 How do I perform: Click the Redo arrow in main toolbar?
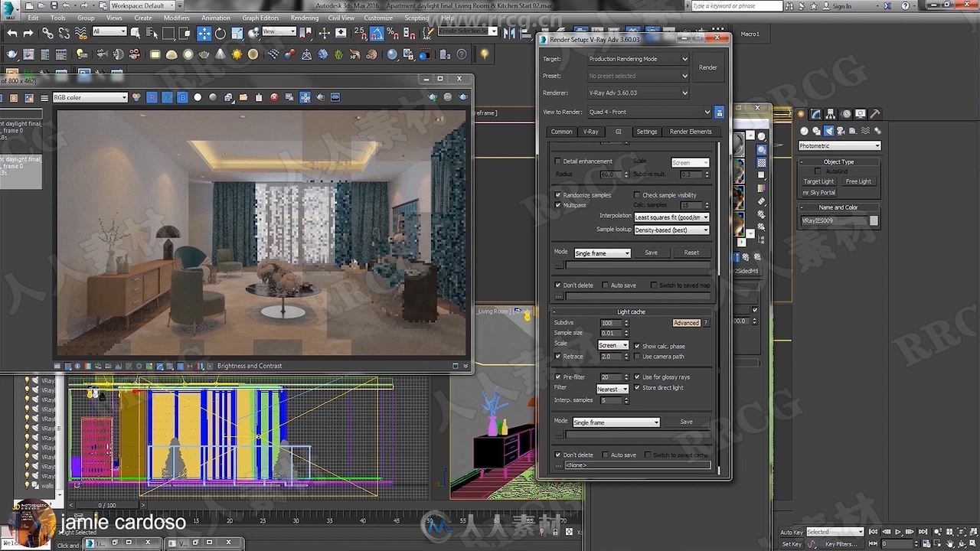coord(28,34)
